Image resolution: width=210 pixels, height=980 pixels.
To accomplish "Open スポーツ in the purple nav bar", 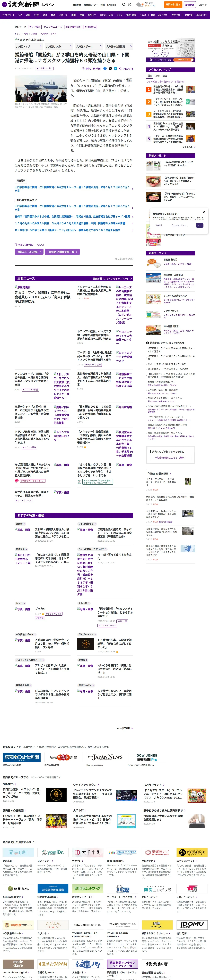I will (63, 15).
